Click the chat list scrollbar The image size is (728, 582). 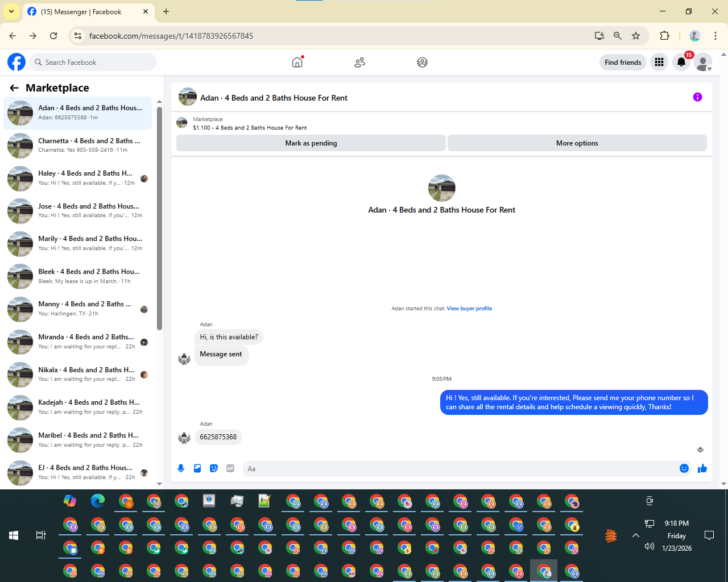tap(159, 219)
